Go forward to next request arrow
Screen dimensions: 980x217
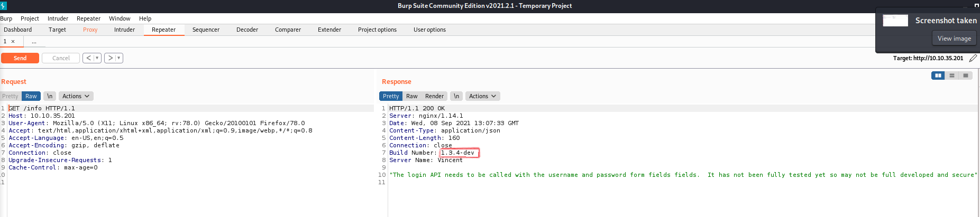point(110,58)
